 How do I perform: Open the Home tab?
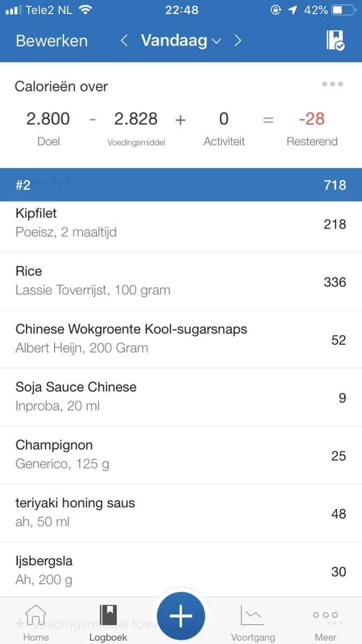click(x=36, y=623)
